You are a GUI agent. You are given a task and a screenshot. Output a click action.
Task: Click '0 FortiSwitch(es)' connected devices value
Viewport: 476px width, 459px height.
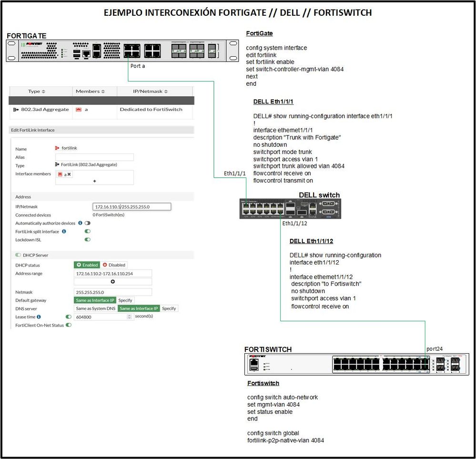[108, 215]
